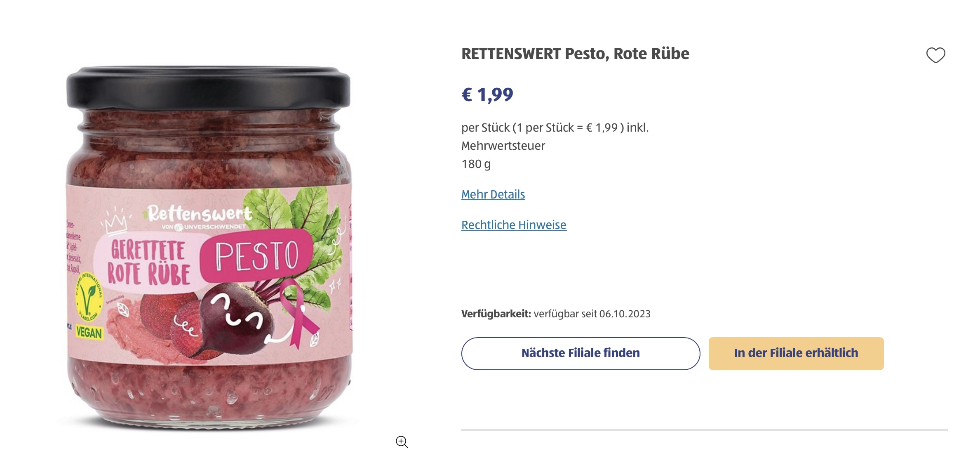This screenshot has height=456, width=980.
Task: Click the per Stück unit price text
Action: [x=555, y=128]
